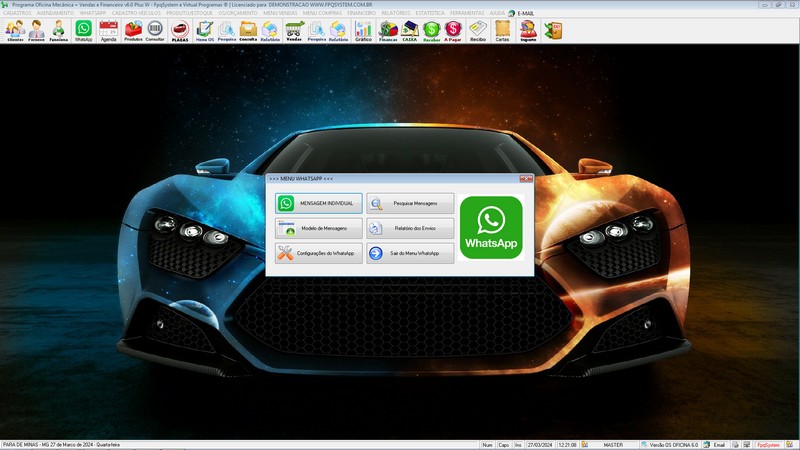
Task: Click the Nova OS icon
Action: coord(205,31)
